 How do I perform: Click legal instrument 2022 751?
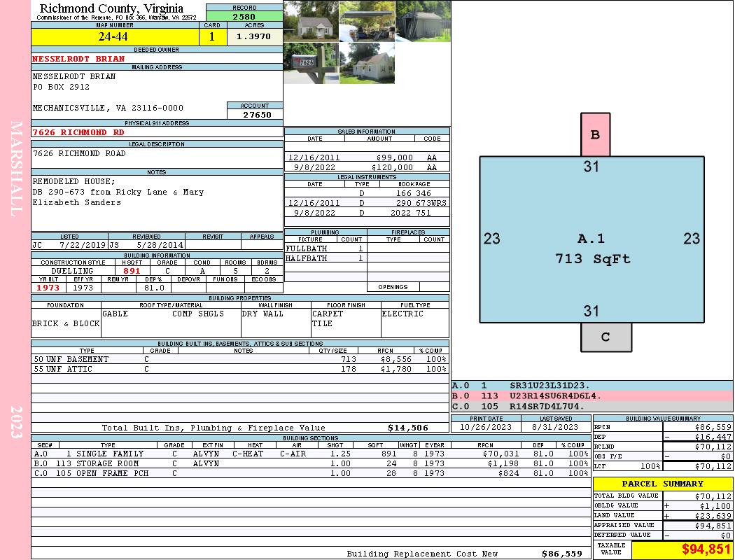pyautogui.click(x=411, y=213)
